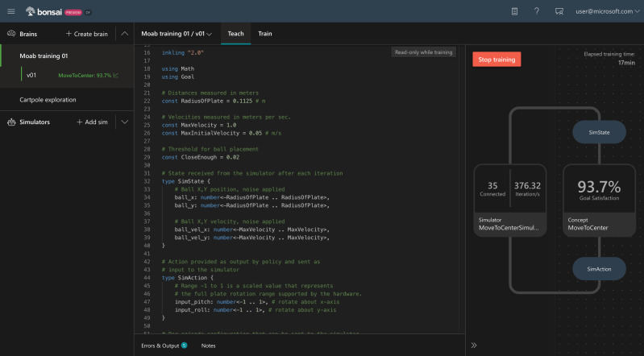
Task: Collapse the Brains section chevron
Action: tap(124, 34)
